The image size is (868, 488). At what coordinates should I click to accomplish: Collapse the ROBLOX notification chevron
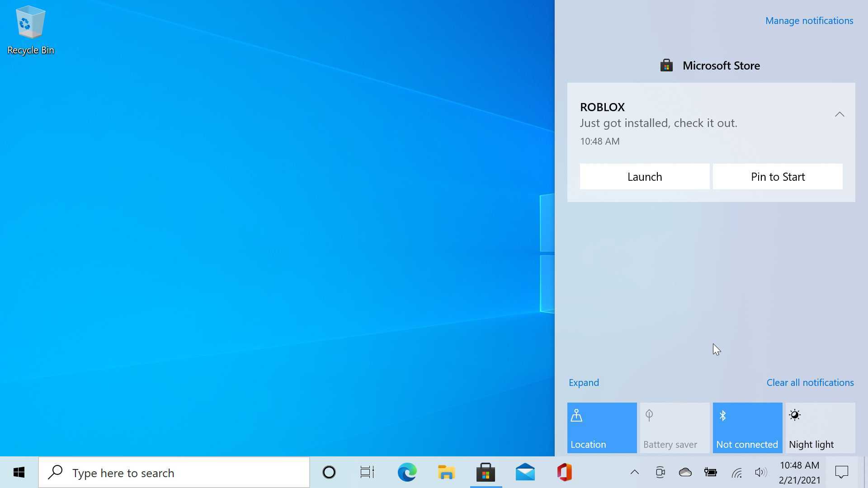pos(840,114)
